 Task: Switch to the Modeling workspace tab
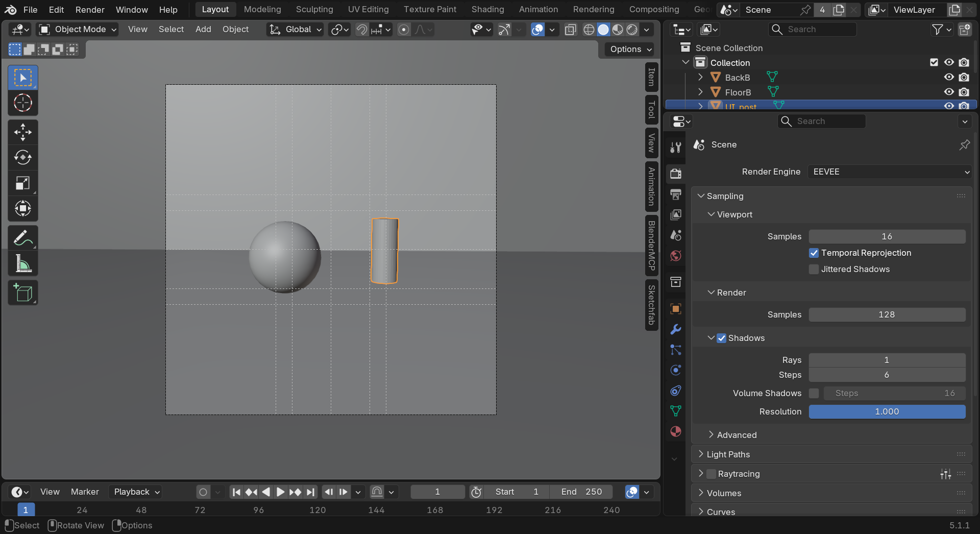[x=262, y=9]
